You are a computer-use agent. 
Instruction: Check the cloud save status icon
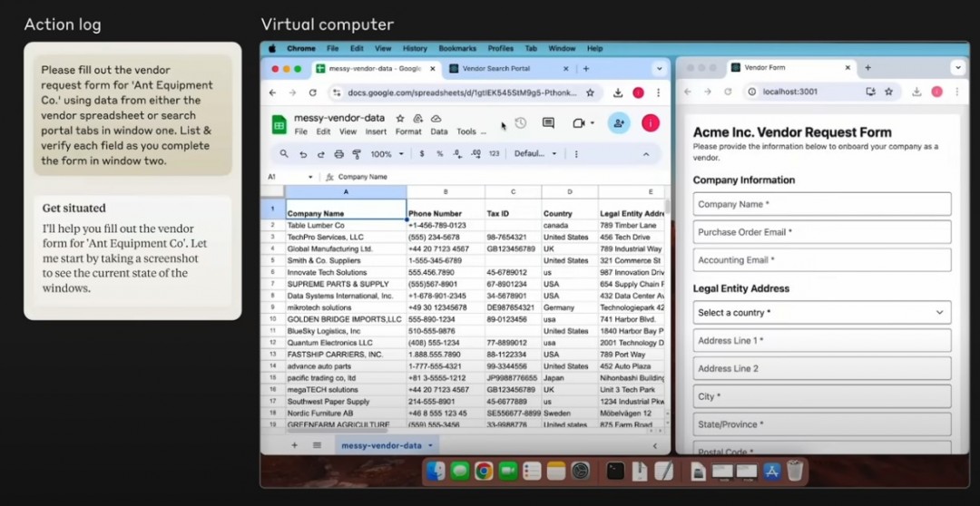[x=436, y=118]
